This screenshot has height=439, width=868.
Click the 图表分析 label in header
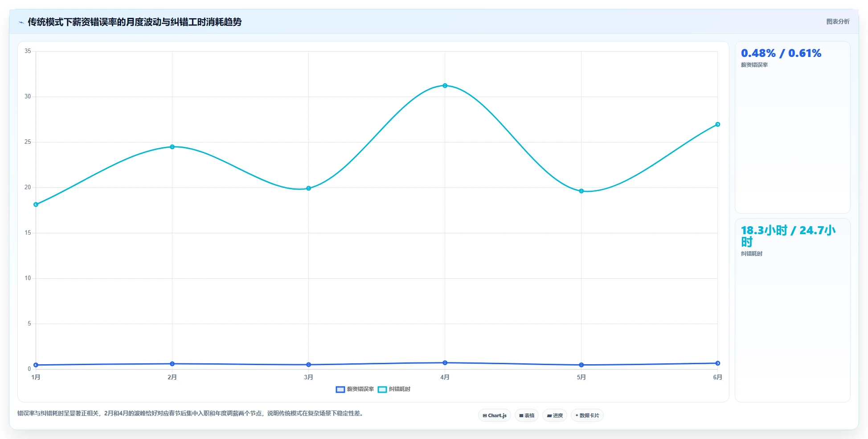838,21
